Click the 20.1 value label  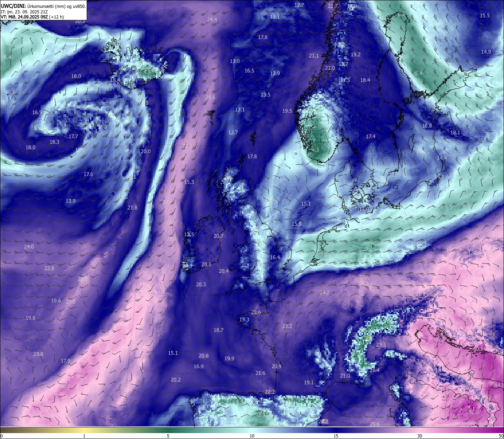tap(206, 264)
